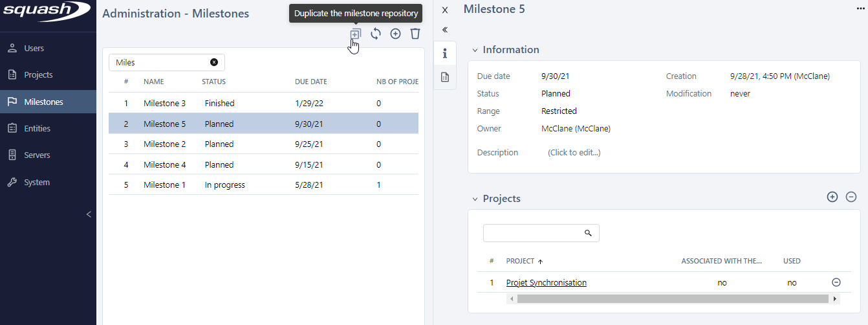Add a new milestone with plus icon

pos(395,34)
